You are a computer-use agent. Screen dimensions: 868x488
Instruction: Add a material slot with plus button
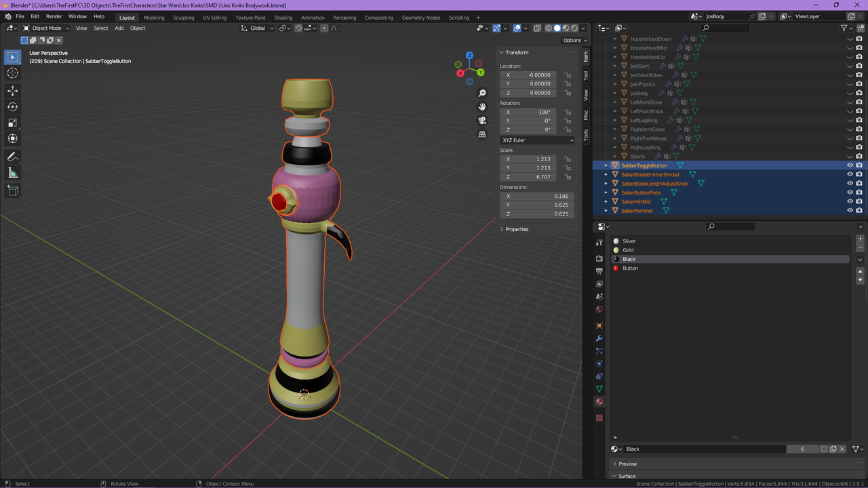pos(861,239)
